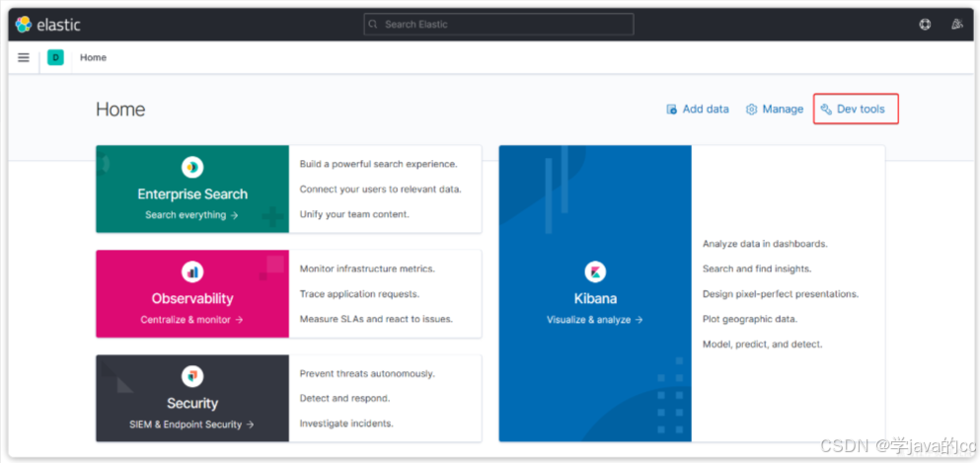Click the Home breadcrumb
The height and width of the screenshot is (463, 980).
pos(93,57)
